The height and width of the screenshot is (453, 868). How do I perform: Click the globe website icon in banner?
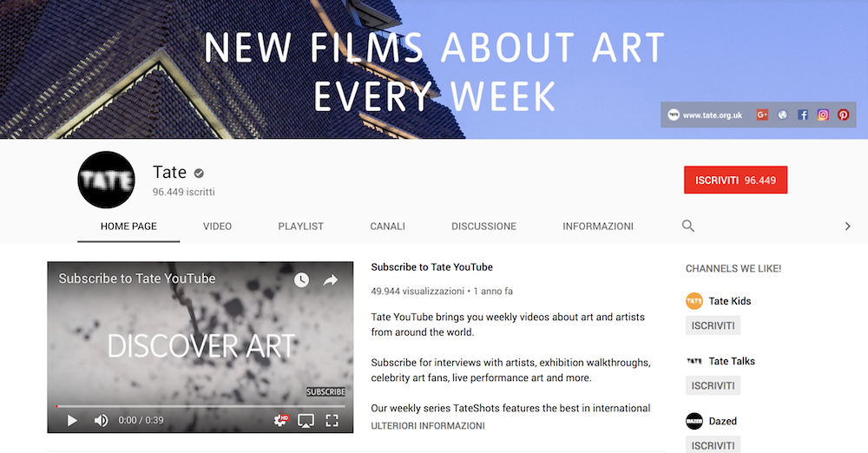782,115
